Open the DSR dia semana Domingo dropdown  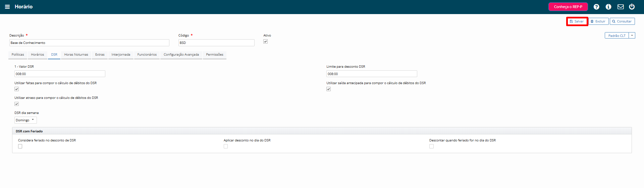[x=25, y=120]
